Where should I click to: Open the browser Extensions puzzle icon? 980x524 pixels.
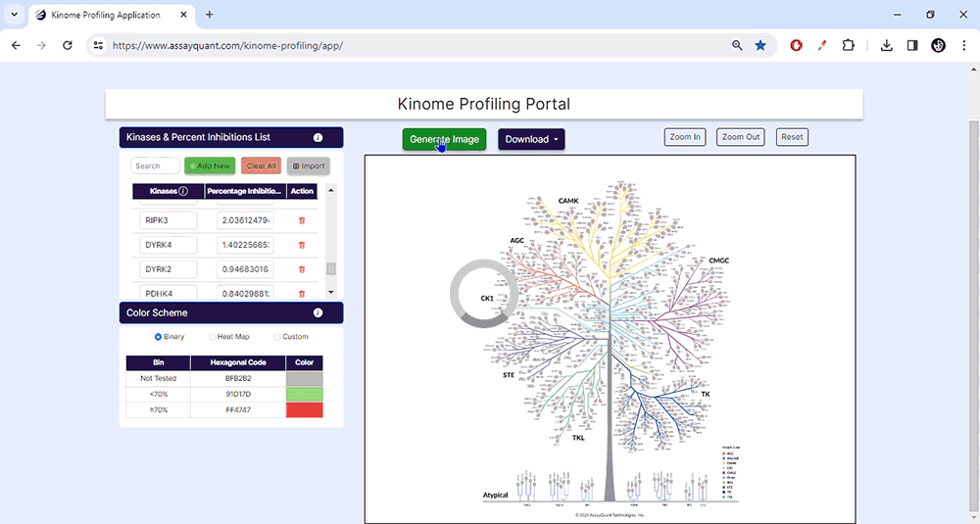pos(849,45)
